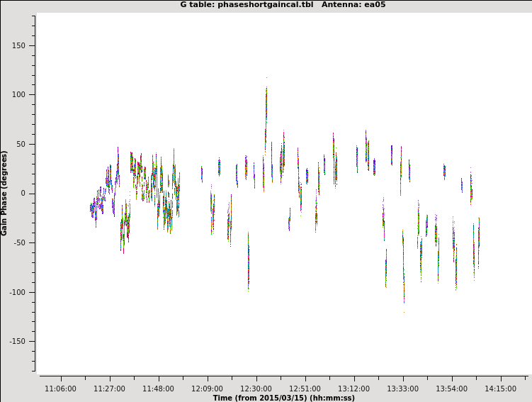Select the 13:54:00 time tick label
Screen dimensions: 532x402
pos(451,389)
